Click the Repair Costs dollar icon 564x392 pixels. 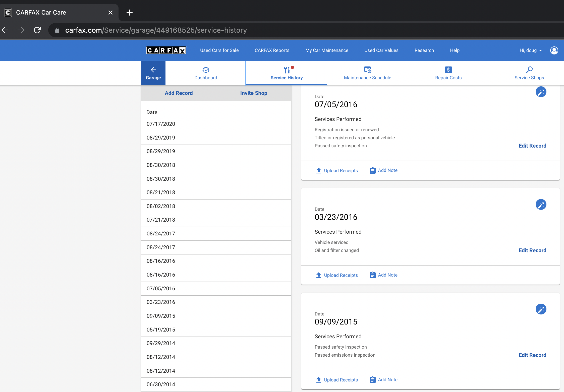pos(448,70)
